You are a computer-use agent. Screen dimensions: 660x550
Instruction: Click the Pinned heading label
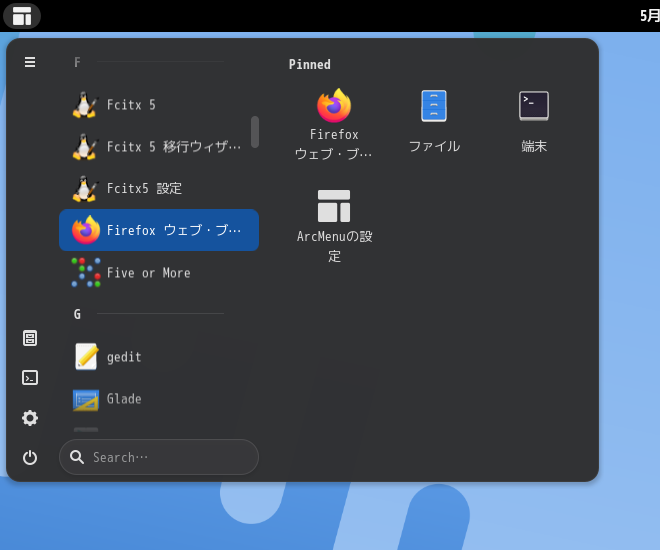[309, 64]
